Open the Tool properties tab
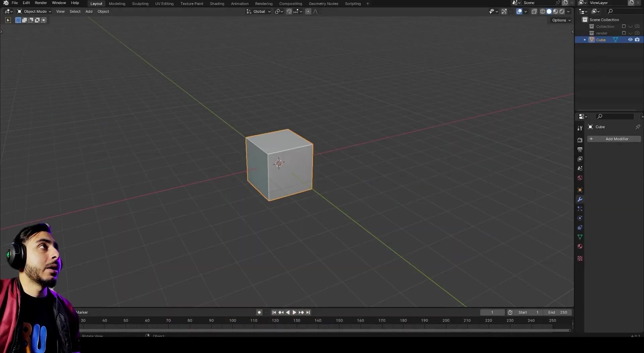The height and width of the screenshot is (353, 644). pyautogui.click(x=580, y=128)
